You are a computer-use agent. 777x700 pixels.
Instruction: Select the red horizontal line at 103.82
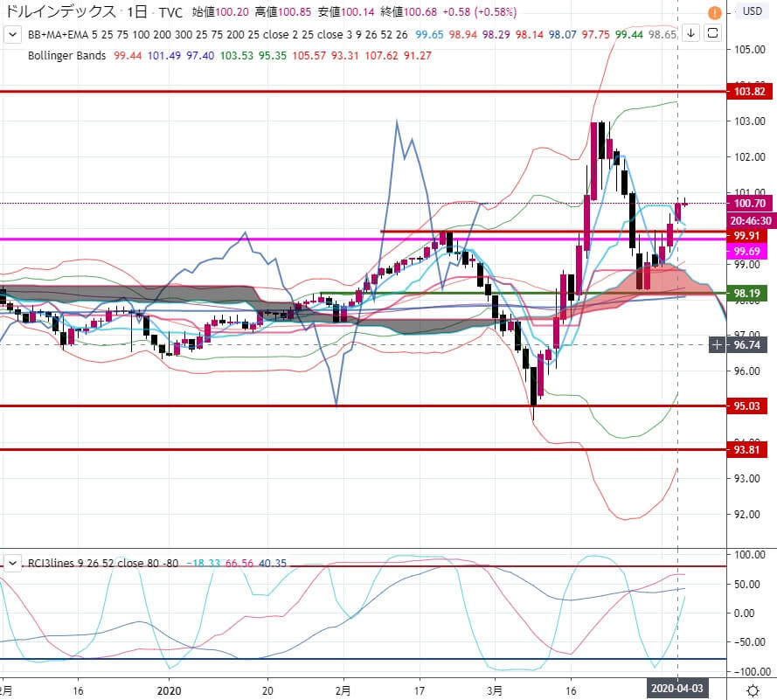tap(364, 92)
